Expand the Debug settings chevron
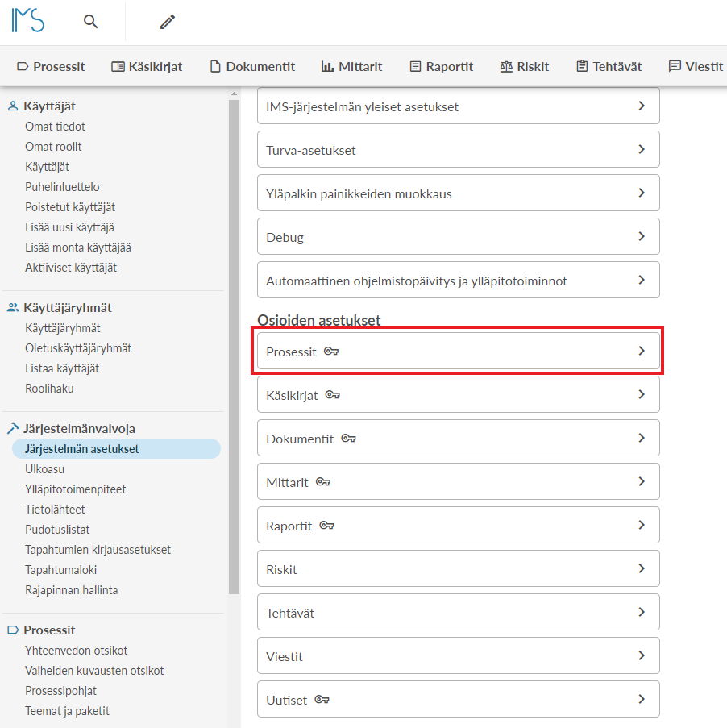The image size is (727, 728). [642, 237]
